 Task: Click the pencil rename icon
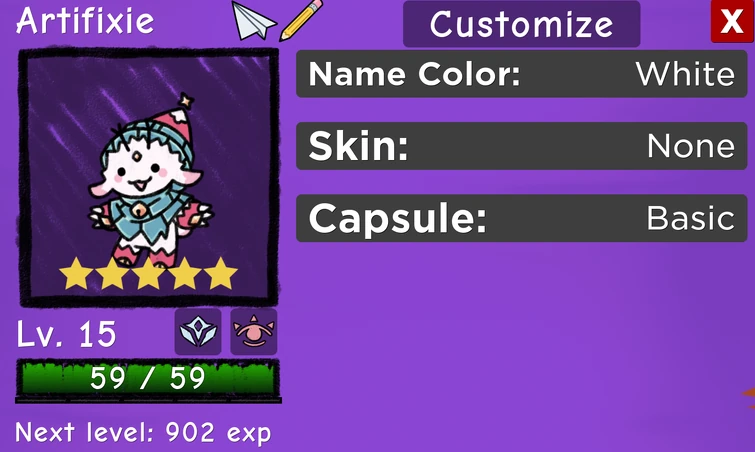coord(301,20)
